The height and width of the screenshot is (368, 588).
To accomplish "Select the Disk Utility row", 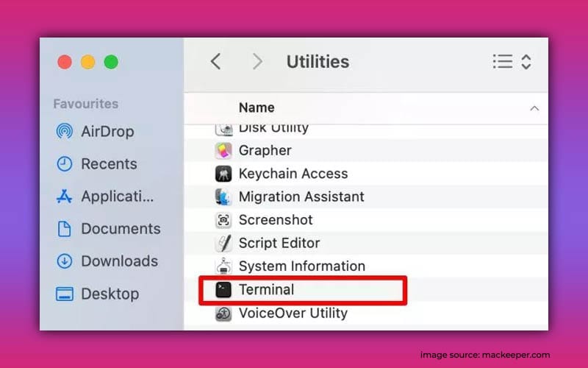I will pyautogui.click(x=273, y=129).
